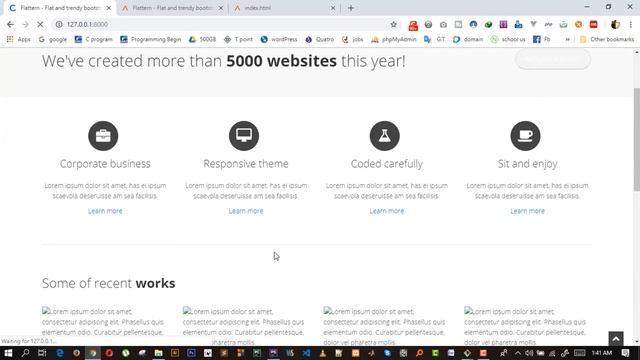
Task: Open the Windows notification center
Action: [x=626, y=353]
